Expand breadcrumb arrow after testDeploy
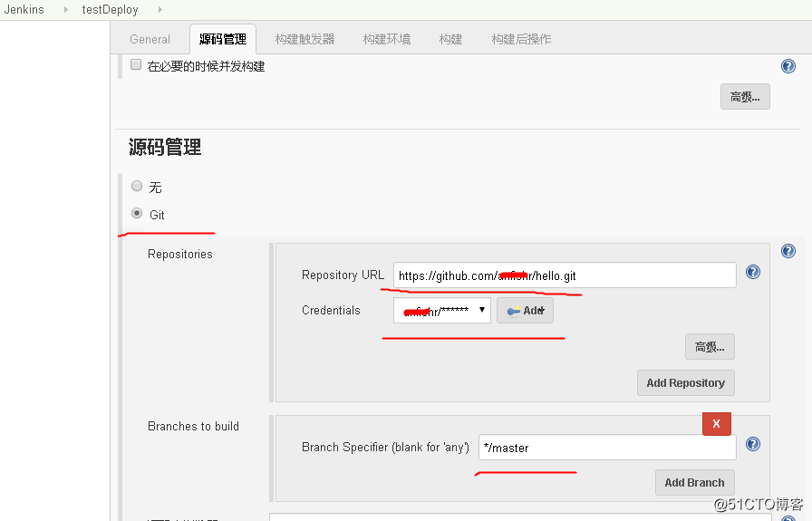 160,9
